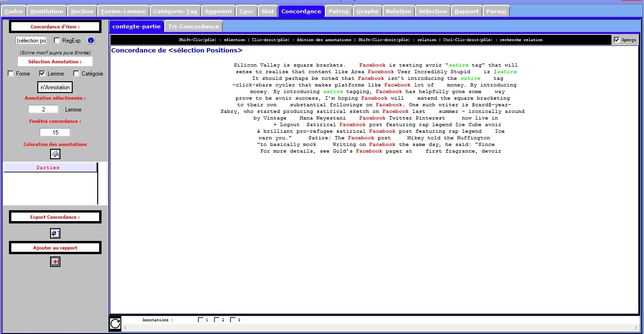Click green '#satire' before 'tagging, Facebook'
Viewport: 644px width, 334px height.
coord(333,92)
